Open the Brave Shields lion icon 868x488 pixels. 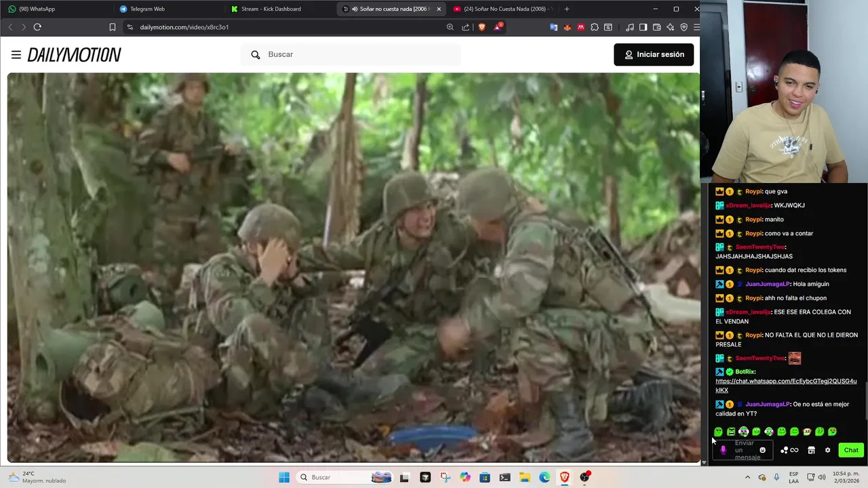coord(482,27)
